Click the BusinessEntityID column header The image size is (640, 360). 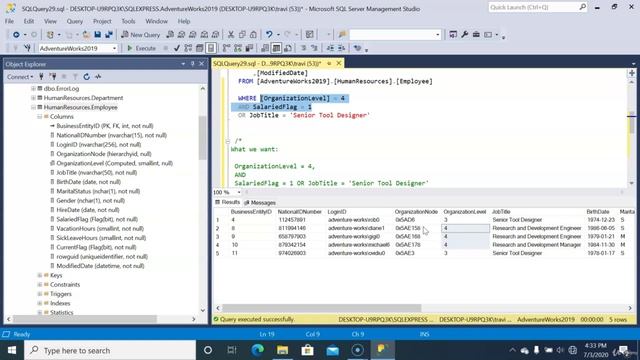(251, 212)
